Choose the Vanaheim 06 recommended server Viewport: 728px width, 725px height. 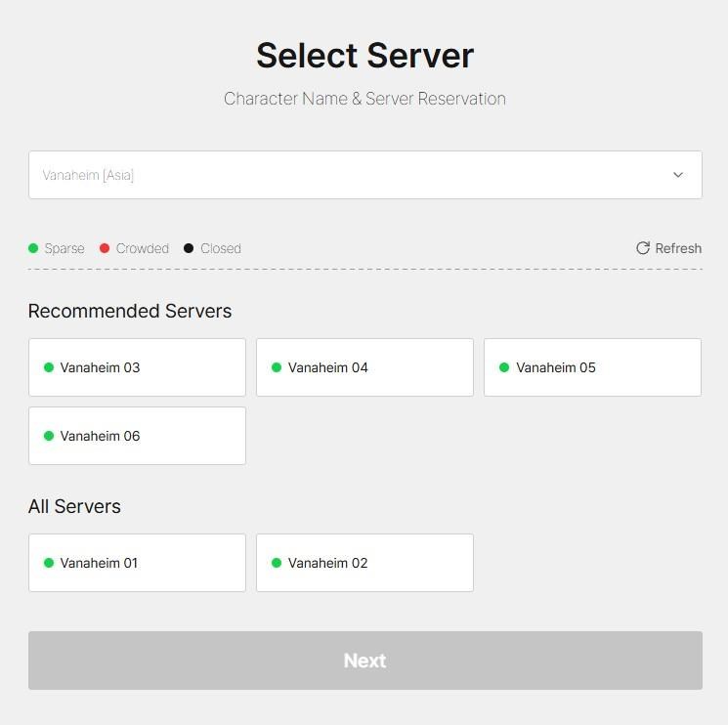coord(137,436)
